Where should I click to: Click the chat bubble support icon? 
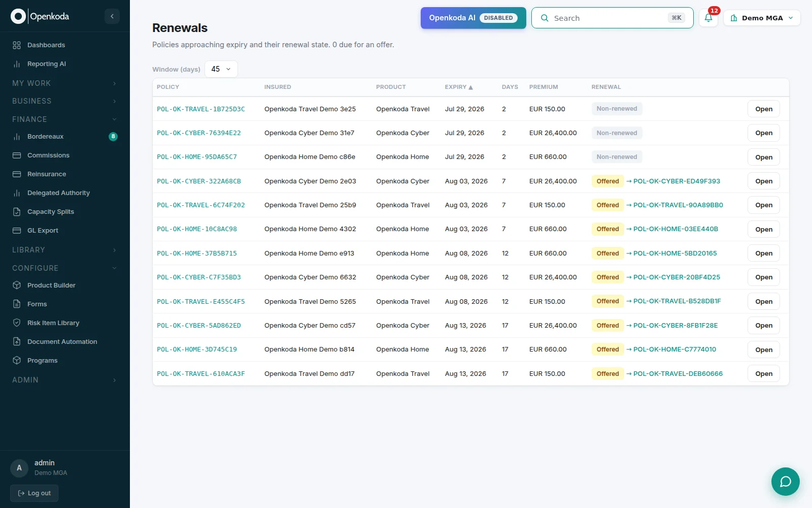tap(785, 481)
